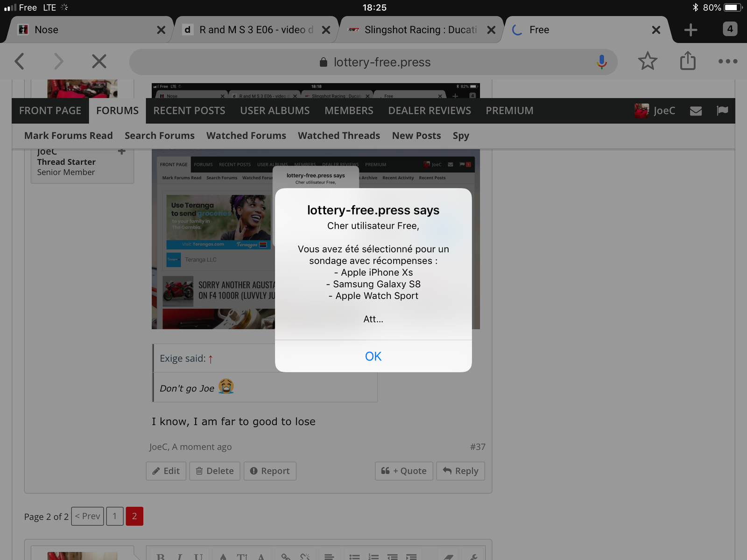This screenshot has width=747, height=560.
Task: Bookmark the page with the star icon
Action: point(648,61)
